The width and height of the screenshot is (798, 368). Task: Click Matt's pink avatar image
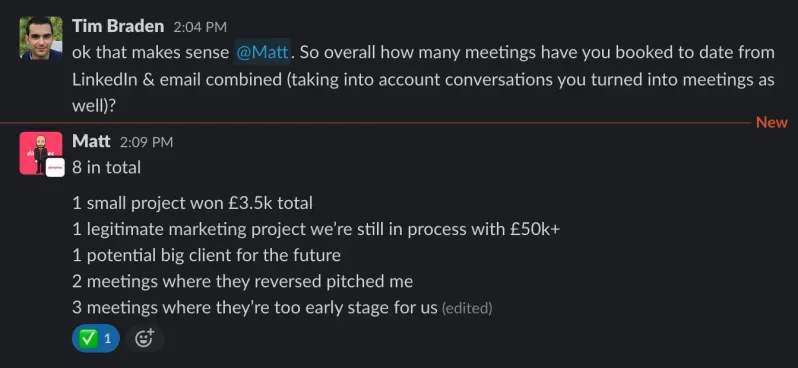pos(41,153)
